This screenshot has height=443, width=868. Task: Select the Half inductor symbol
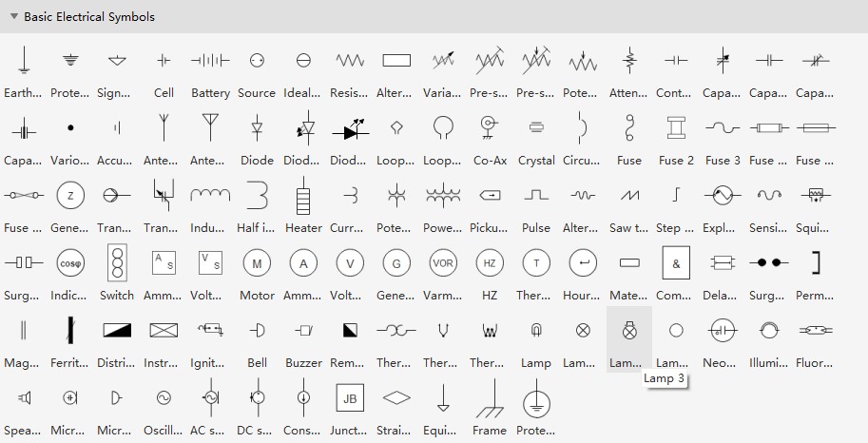[x=257, y=195]
